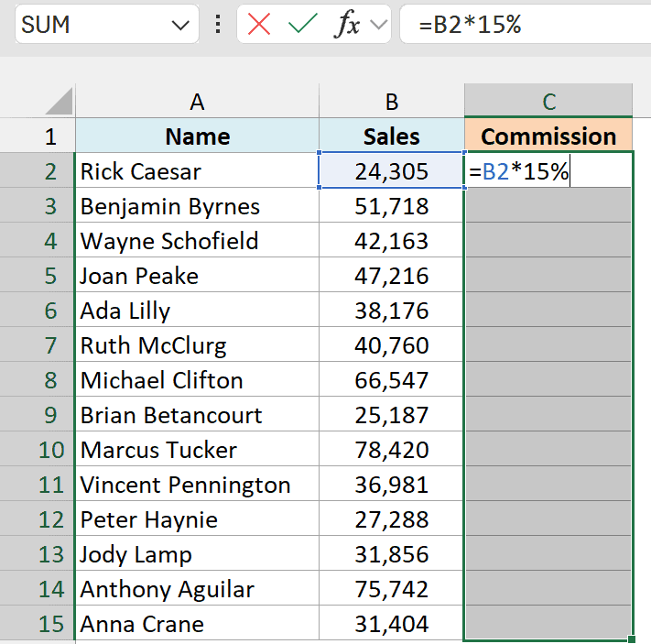Open Insert Function fx dialog
Image resolution: width=651 pixels, height=644 pixels.
pos(347,24)
